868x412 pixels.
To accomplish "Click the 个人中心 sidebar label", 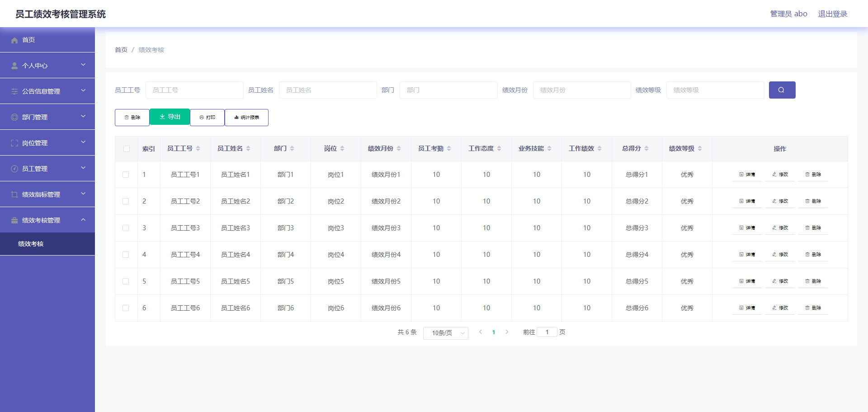I will [35, 66].
